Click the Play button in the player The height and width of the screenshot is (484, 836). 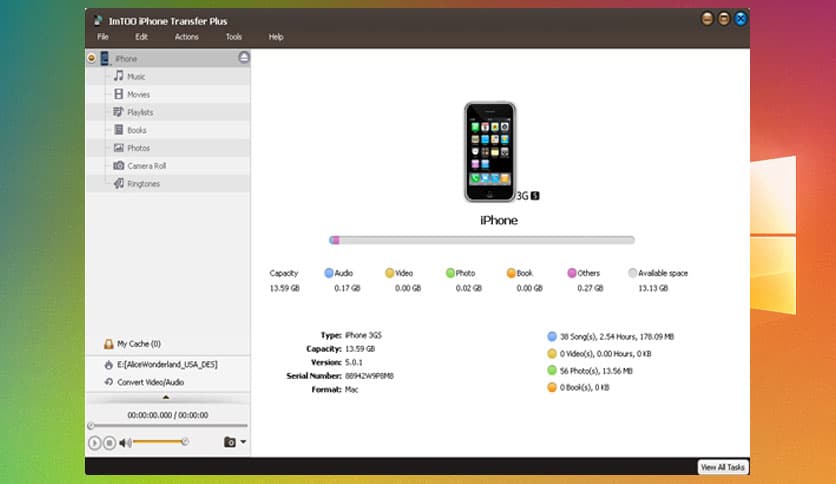pyautogui.click(x=94, y=442)
